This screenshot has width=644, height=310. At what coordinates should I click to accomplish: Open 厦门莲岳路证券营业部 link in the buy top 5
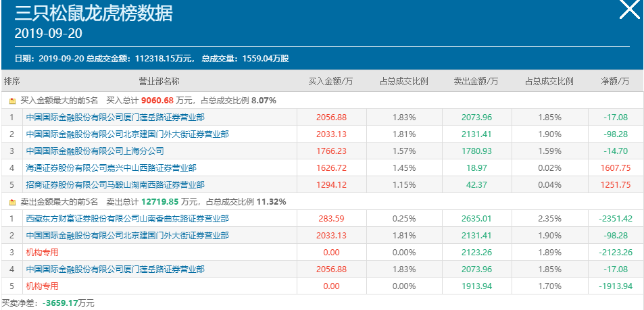tap(115, 118)
